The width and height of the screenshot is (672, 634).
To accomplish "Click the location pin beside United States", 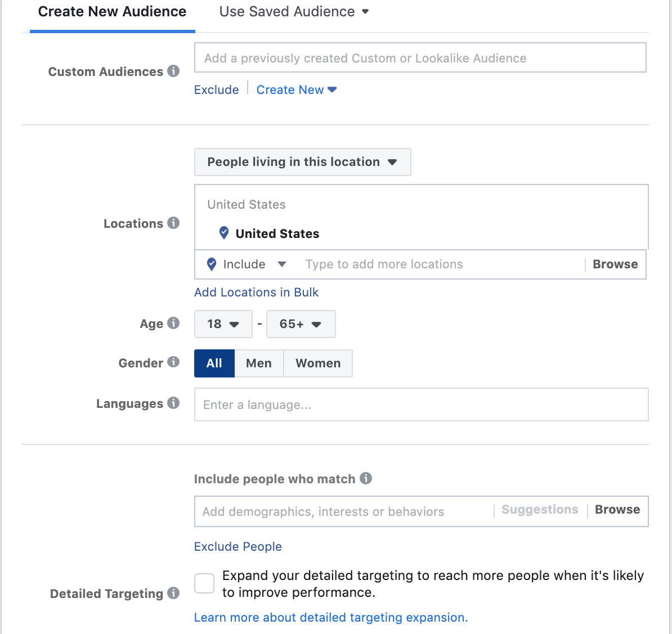I will [x=223, y=232].
